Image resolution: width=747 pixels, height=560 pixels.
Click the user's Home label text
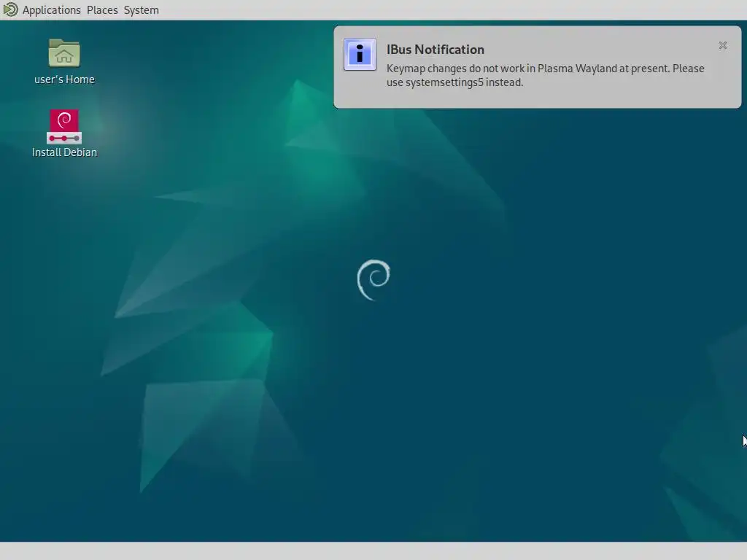64,79
